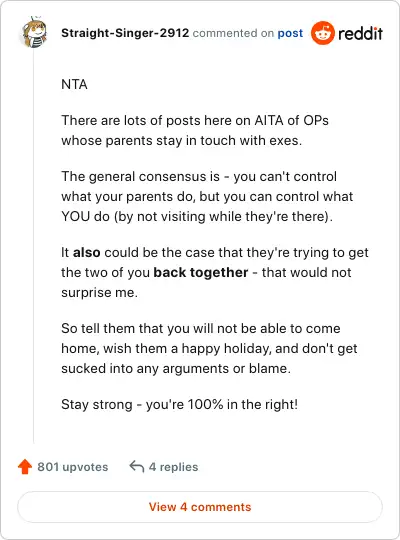Click the bold phrase 'back together'

pyautogui.click(x=201, y=272)
